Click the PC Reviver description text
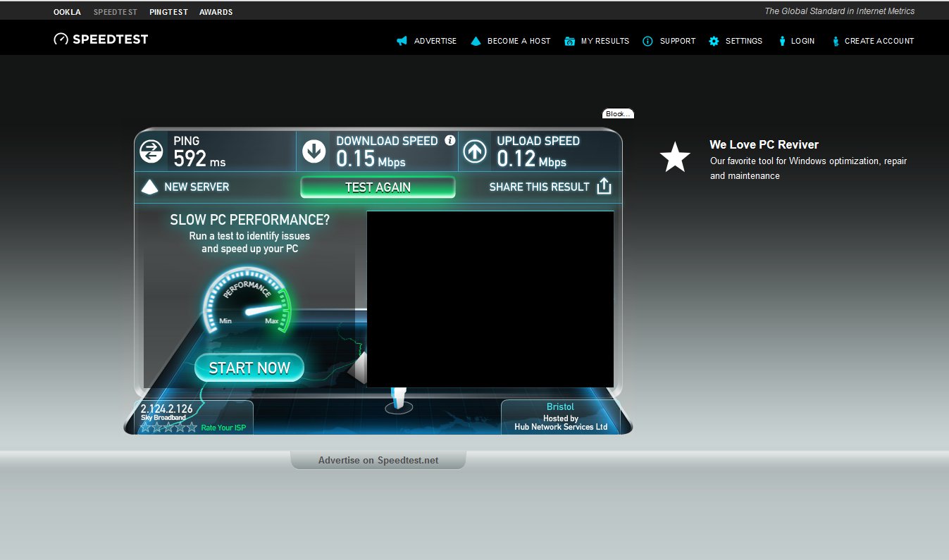Viewport: 949px width, 560px height. [808, 168]
